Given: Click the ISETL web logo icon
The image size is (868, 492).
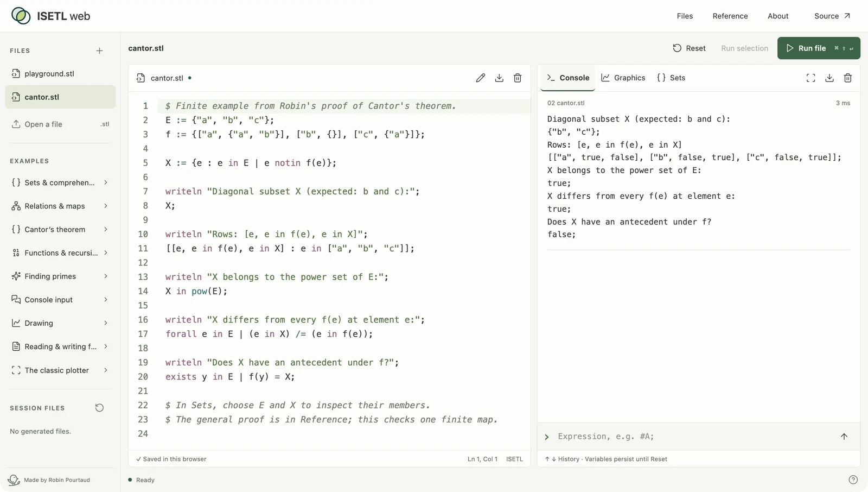Looking at the screenshot, I should click(x=21, y=16).
